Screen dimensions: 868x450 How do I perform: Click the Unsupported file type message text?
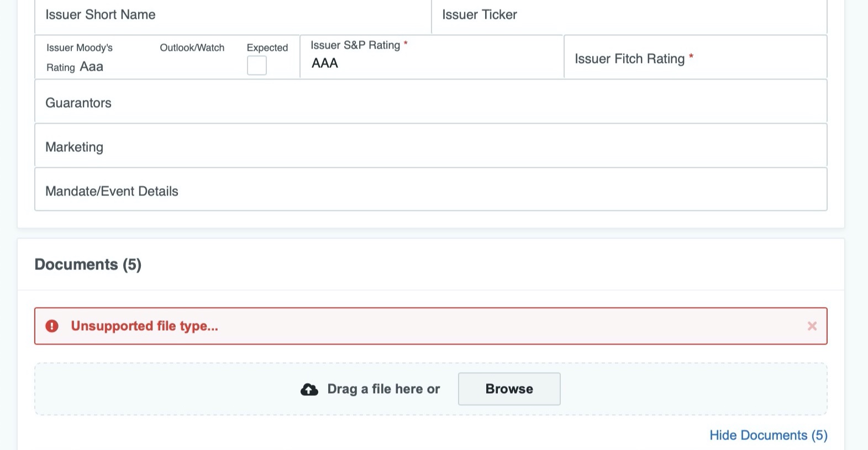[144, 326]
